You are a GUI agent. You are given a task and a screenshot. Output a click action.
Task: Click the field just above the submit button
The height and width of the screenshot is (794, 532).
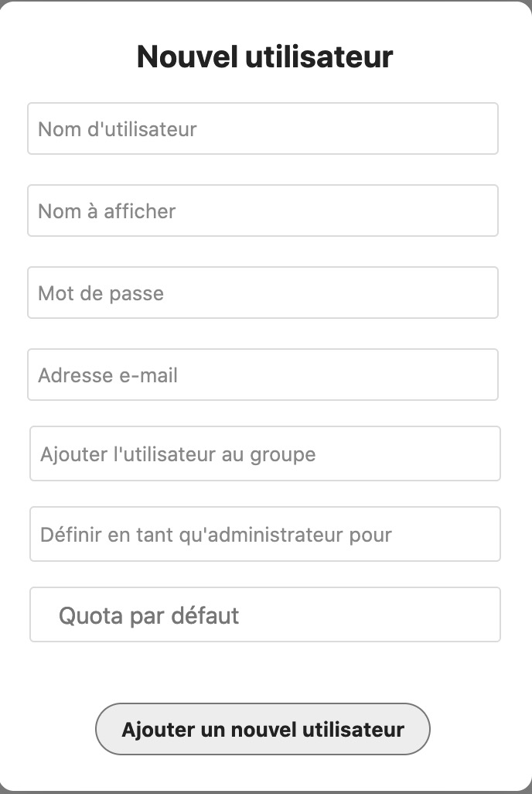coord(265,614)
